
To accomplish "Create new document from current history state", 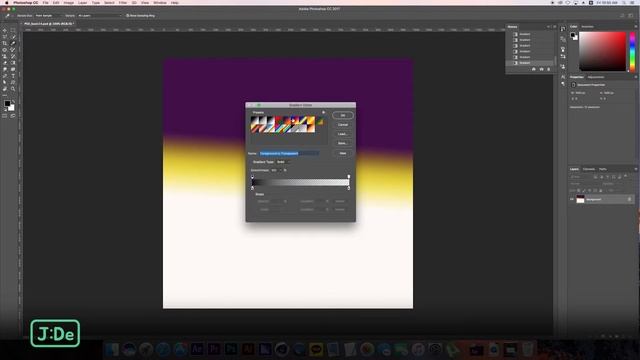I will click(533, 69).
